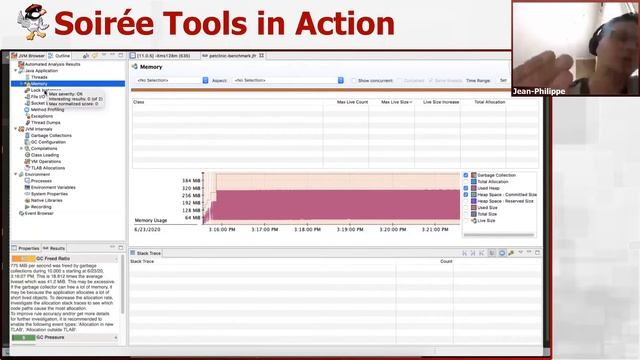Viewport: 640px width, 360px height.
Task: Switch to the Properties tab
Action: (25, 248)
